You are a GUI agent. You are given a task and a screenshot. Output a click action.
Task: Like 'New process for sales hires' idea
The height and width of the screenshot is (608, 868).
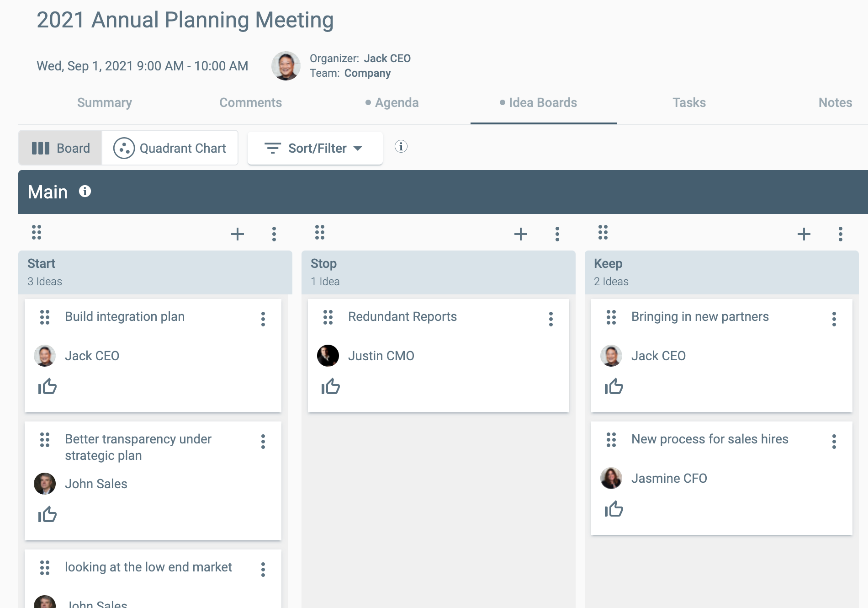click(614, 509)
